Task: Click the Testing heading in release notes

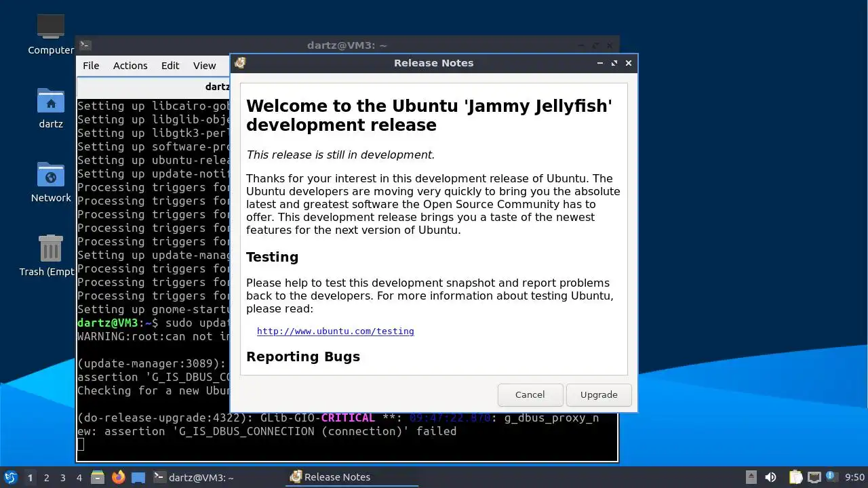Action: pos(272,257)
